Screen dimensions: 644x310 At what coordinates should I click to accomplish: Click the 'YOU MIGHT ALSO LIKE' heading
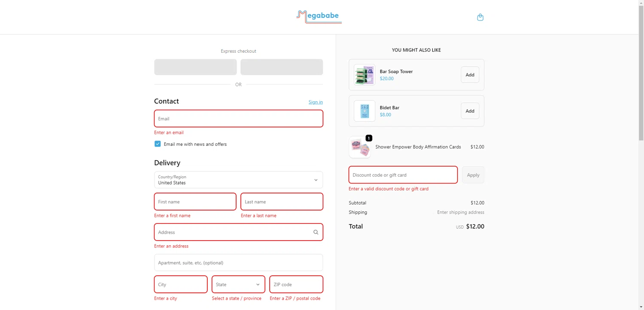[416, 50]
